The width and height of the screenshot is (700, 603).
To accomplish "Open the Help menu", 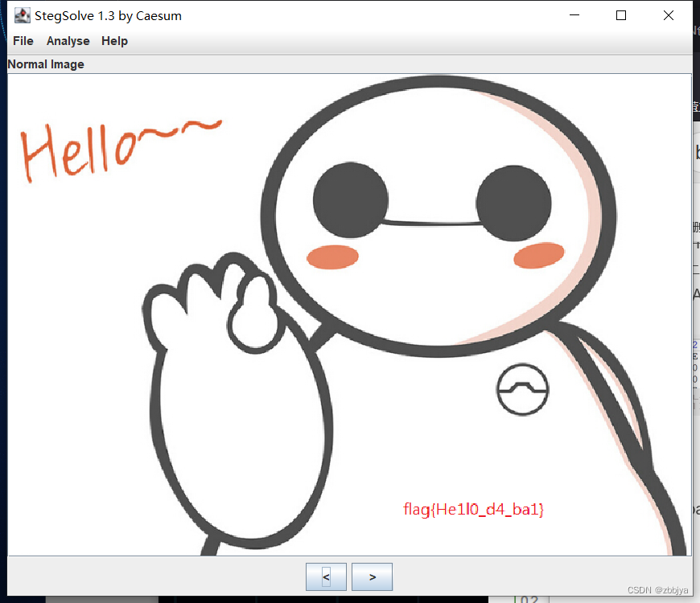I will [114, 41].
